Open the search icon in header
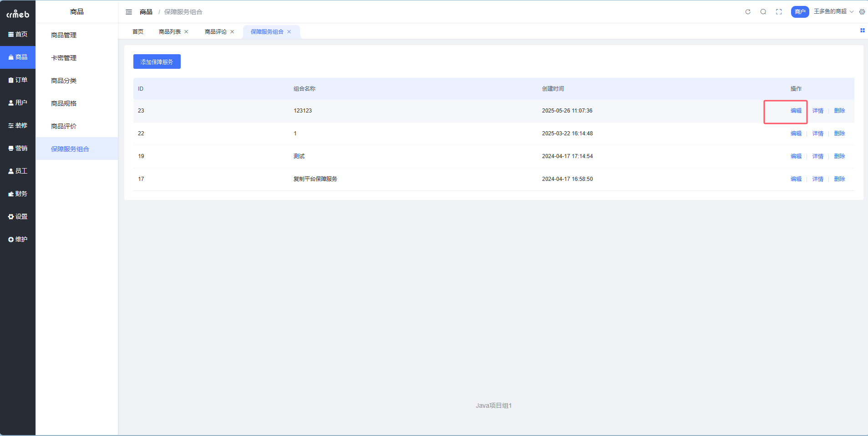This screenshot has width=868, height=436. pyautogui.click(x=763, y=12)
